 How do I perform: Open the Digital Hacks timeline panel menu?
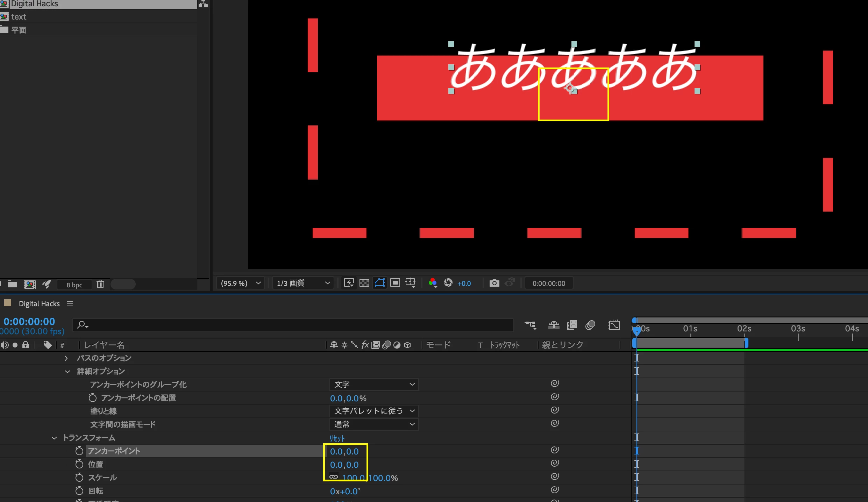point(70,304)
